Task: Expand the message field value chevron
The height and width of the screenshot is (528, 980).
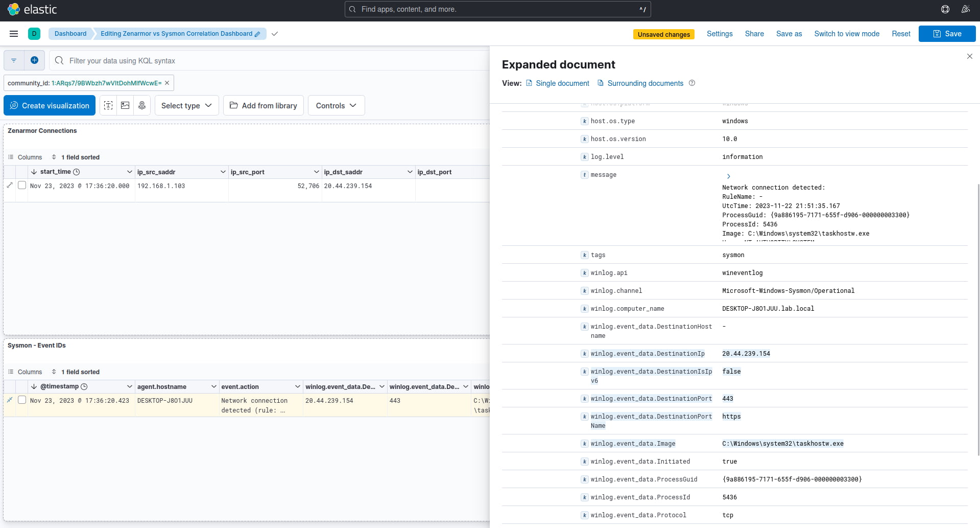Action: (729, 176)
